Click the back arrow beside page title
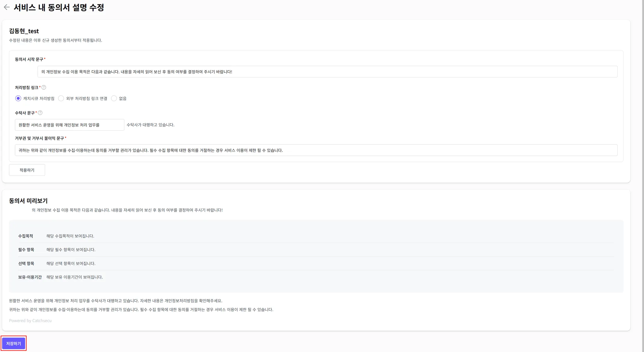 click(x=7, y=7)
